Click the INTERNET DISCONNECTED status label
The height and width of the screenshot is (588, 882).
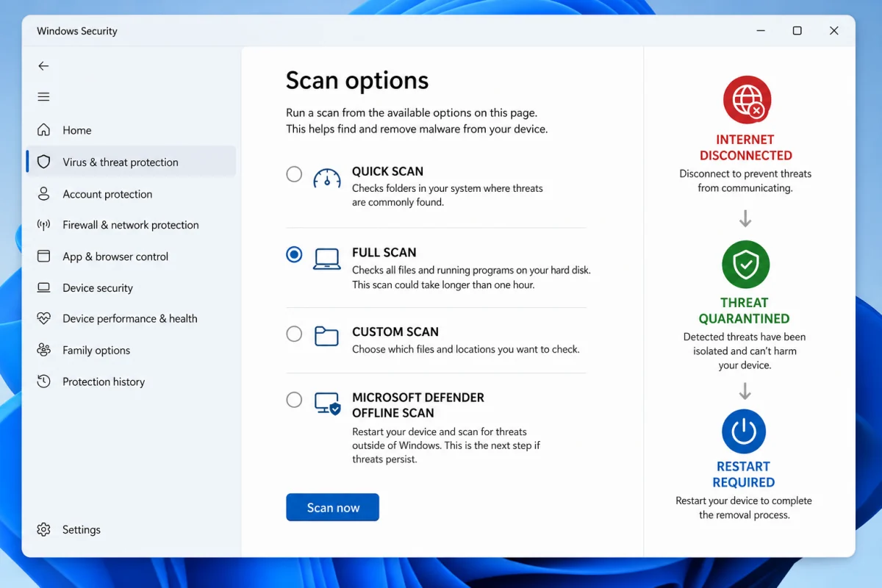tap(745, 148)
